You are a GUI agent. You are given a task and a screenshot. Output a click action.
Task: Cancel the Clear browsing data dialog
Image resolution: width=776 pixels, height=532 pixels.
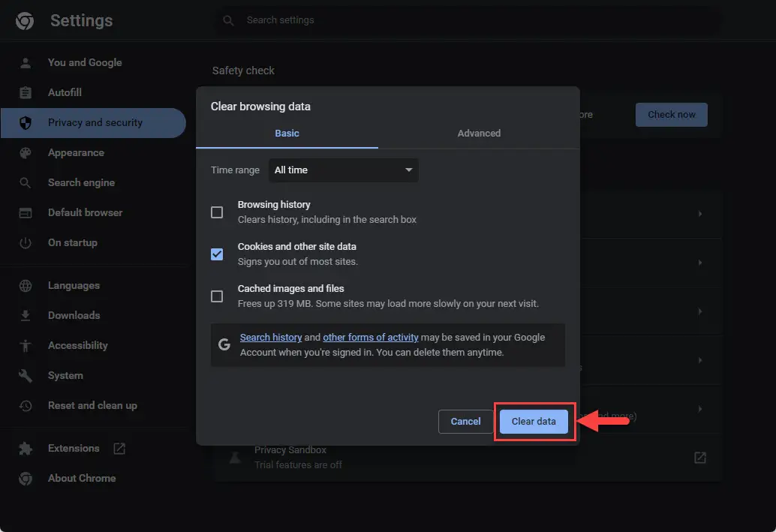465,422
